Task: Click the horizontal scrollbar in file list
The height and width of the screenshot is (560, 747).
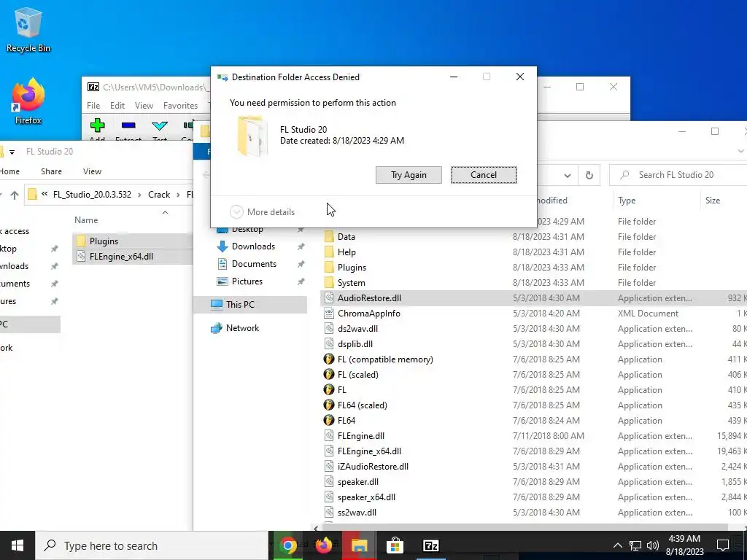Action: 526,527
